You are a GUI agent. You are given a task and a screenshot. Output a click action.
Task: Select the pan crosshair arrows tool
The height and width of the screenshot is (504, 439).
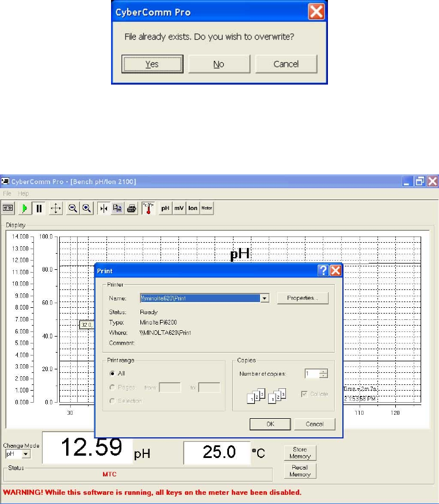pos(56,208)
